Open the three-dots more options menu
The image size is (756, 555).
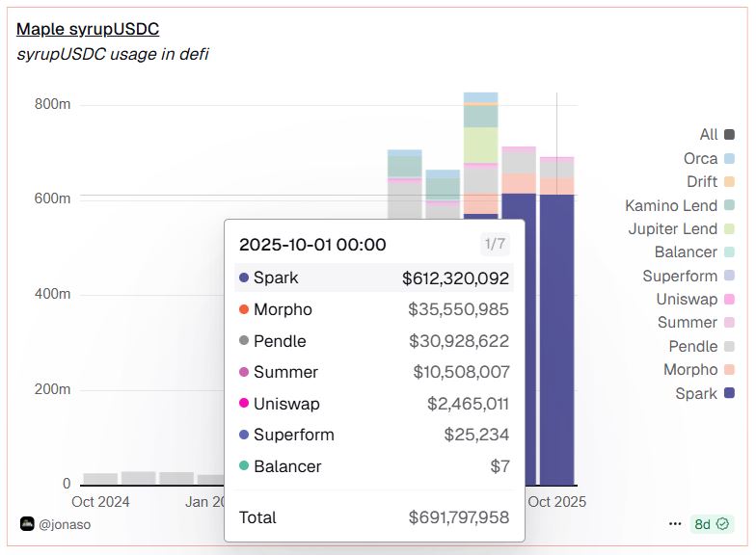click(675, 524)
